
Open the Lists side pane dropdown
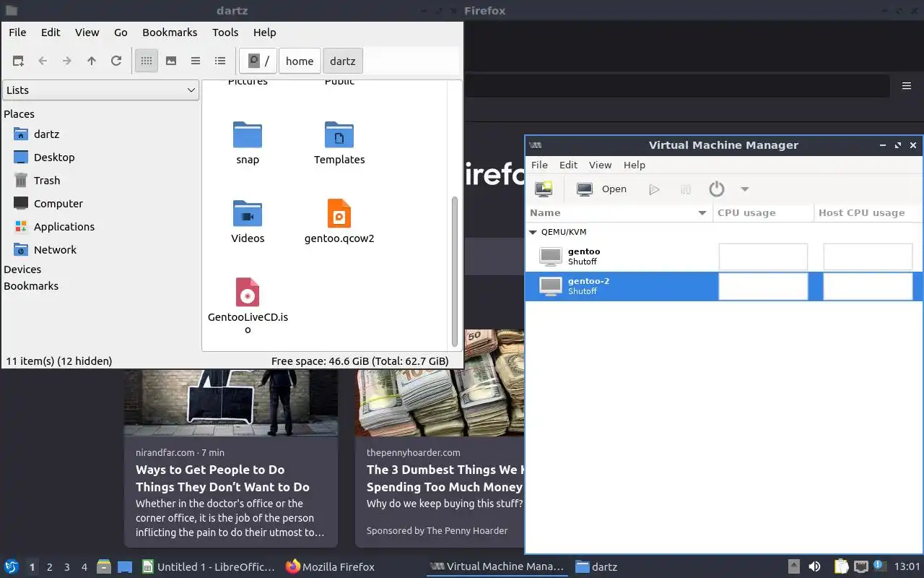(101, 90)
